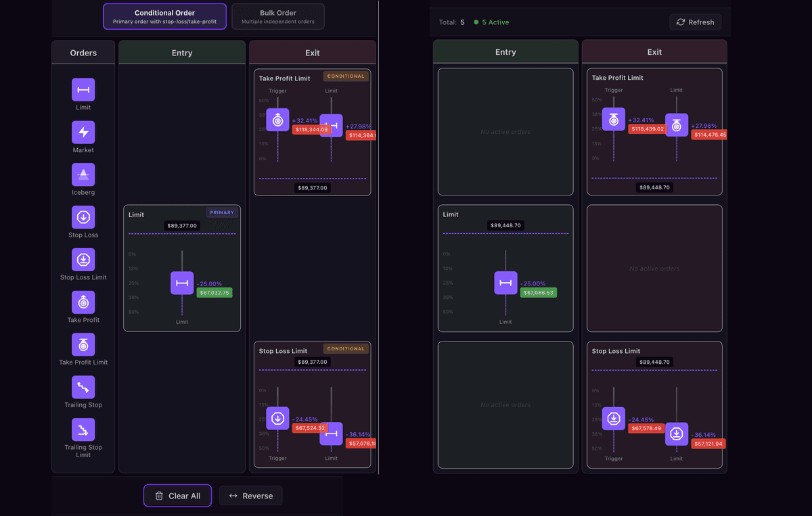Click the primary Limit entry slider handle
This screenshot has height=516, width=812.
pos(182,283)
